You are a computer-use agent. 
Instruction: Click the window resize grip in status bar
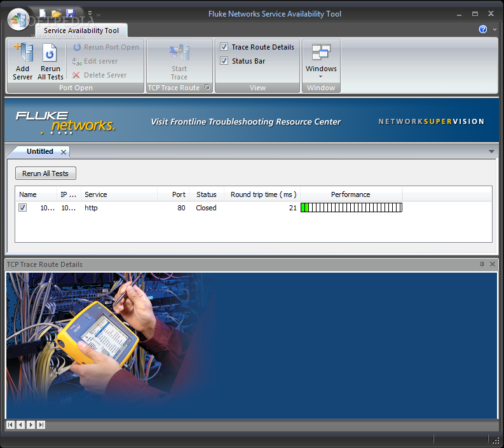496,440
